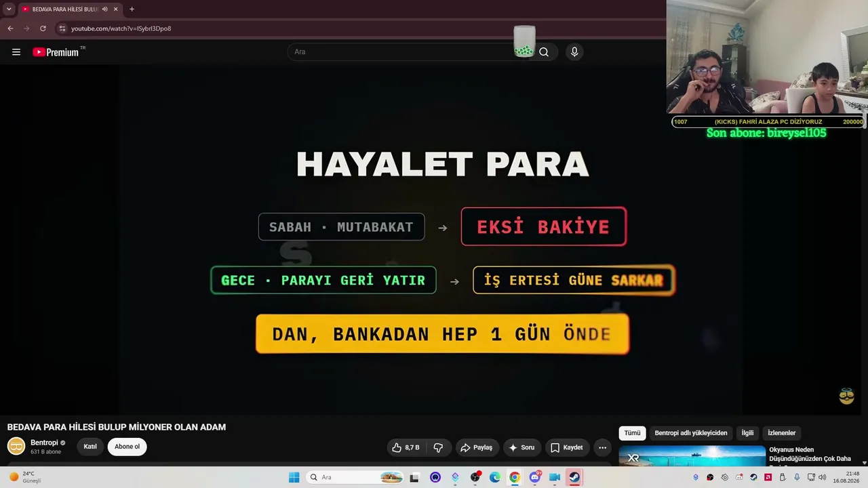
Task: Close the BEDAVA PARA HİLESİ tab
Action: [x=116, y=9]
